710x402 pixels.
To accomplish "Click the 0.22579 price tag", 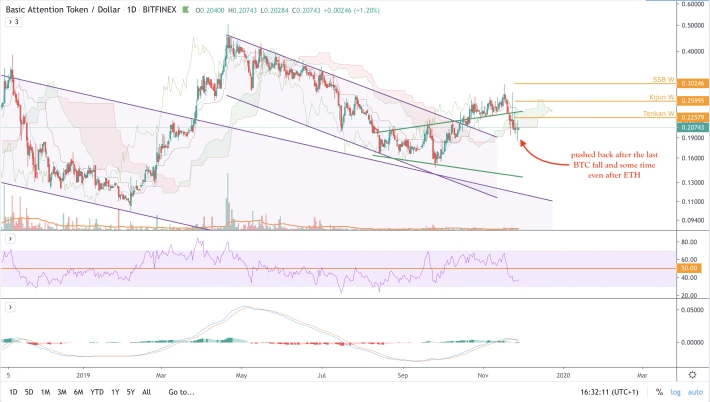I will coord(692,117).
